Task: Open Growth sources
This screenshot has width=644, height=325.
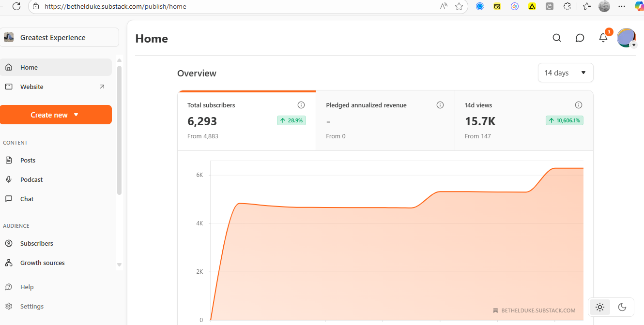Action: coord(42,263)
